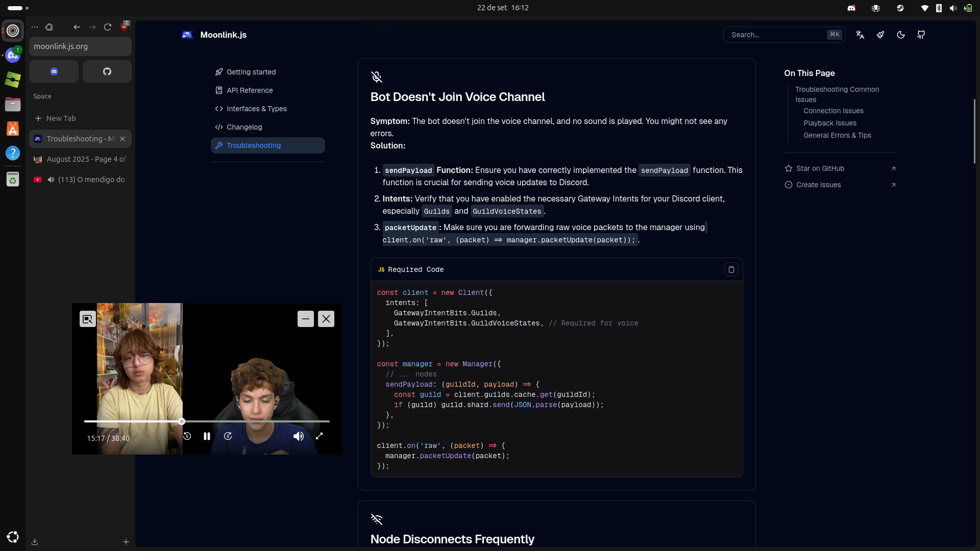Click the theme customizer brush icon
Image resolution: width=980 pixels, height=551 pixels.
[880, 35]
